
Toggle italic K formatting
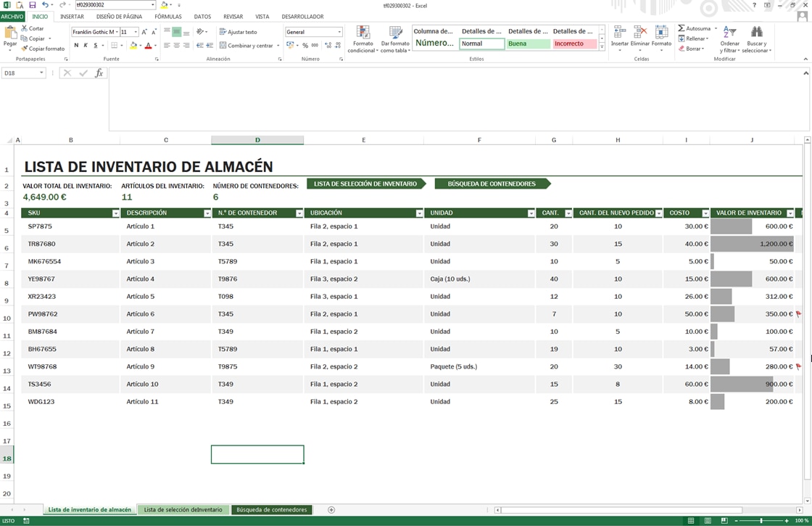tap(86, 46)
